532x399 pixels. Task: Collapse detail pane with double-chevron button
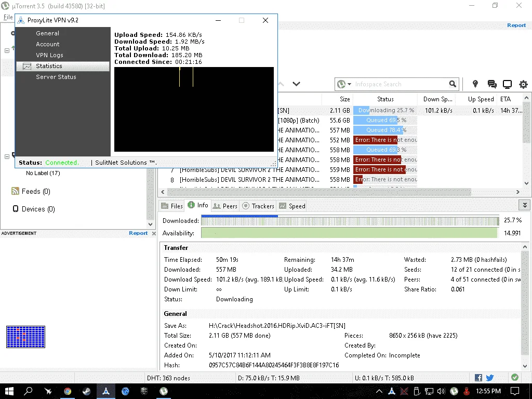(x=525, y=205)
